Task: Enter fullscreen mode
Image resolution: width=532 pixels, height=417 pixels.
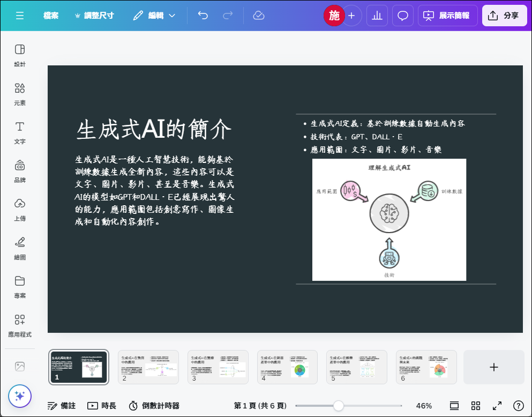Action: 497,406
